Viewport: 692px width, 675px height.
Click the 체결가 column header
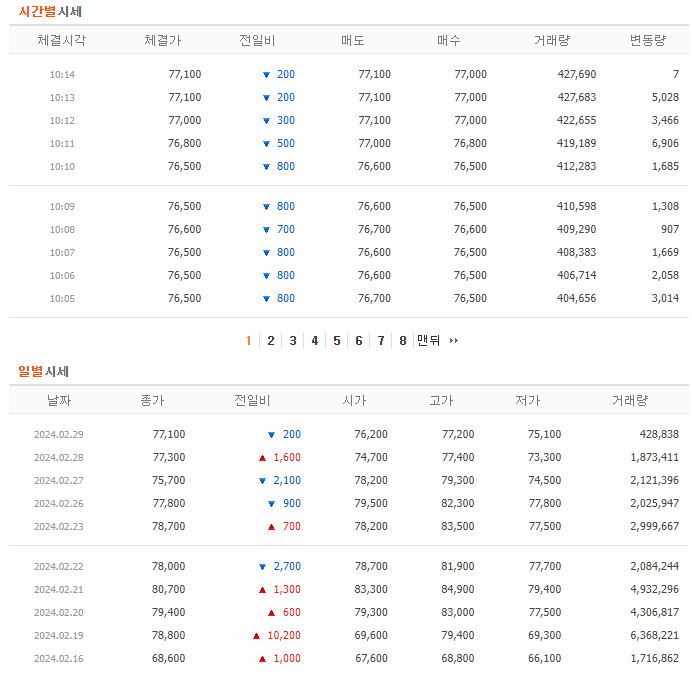(163, 40)
